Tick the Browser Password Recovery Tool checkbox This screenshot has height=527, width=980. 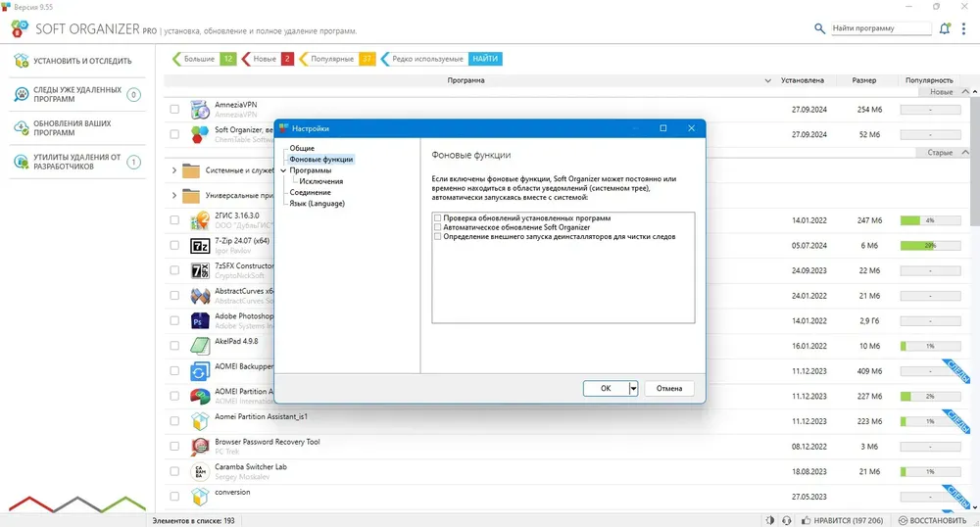174,447
